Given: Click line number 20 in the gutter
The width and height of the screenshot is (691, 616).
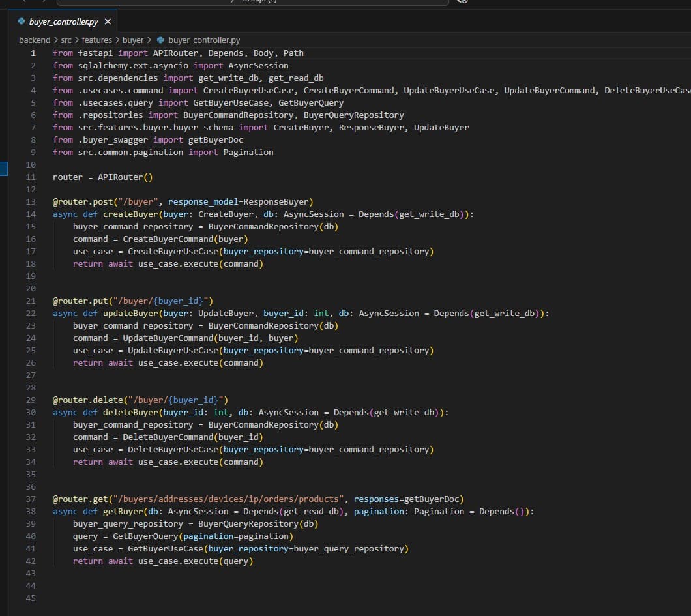Looking at the screenshot, I should (x=31, y=289).
